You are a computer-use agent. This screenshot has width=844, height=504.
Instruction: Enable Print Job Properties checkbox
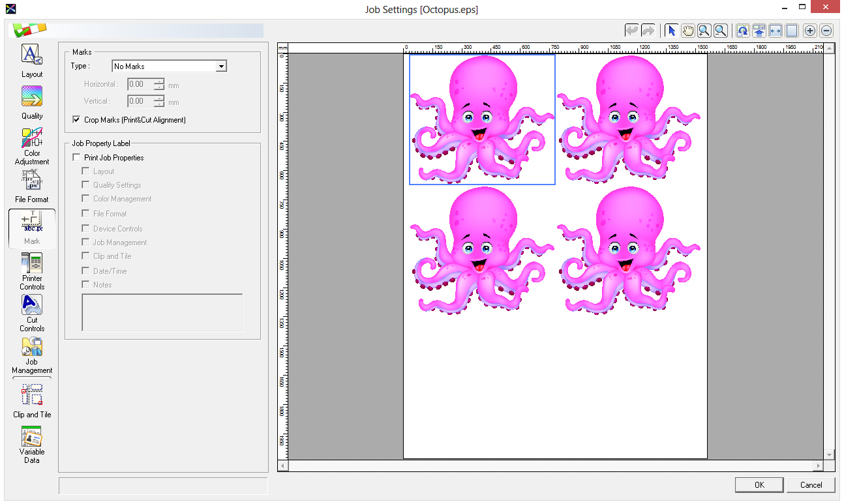click(76, 158)
